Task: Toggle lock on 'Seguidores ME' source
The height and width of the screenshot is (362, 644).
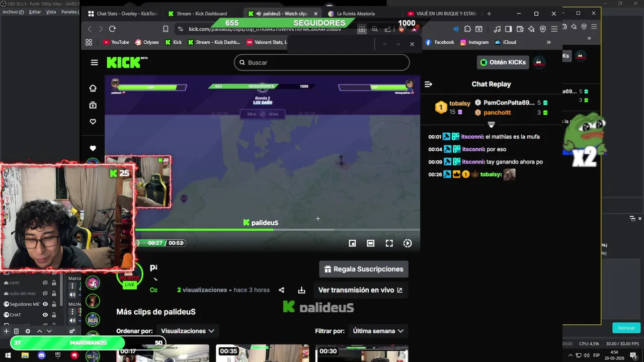Action: pos(54,304)
